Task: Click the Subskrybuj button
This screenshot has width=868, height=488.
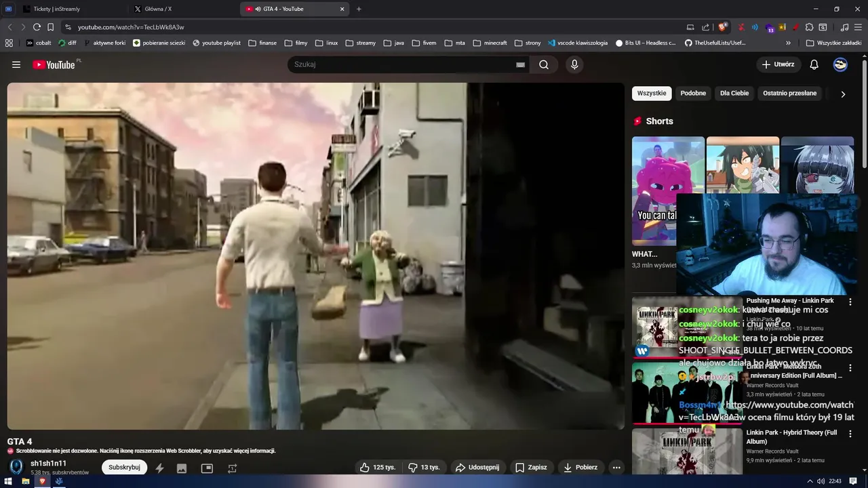Action: (124, 467)
